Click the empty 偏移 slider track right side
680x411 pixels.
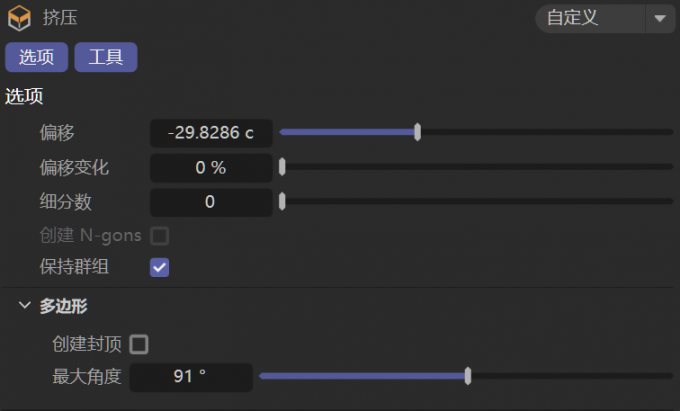pos(546,132)
